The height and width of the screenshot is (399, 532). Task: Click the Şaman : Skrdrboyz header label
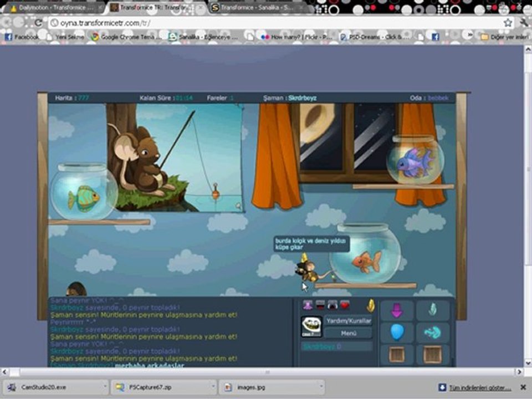tap(290, 98)
